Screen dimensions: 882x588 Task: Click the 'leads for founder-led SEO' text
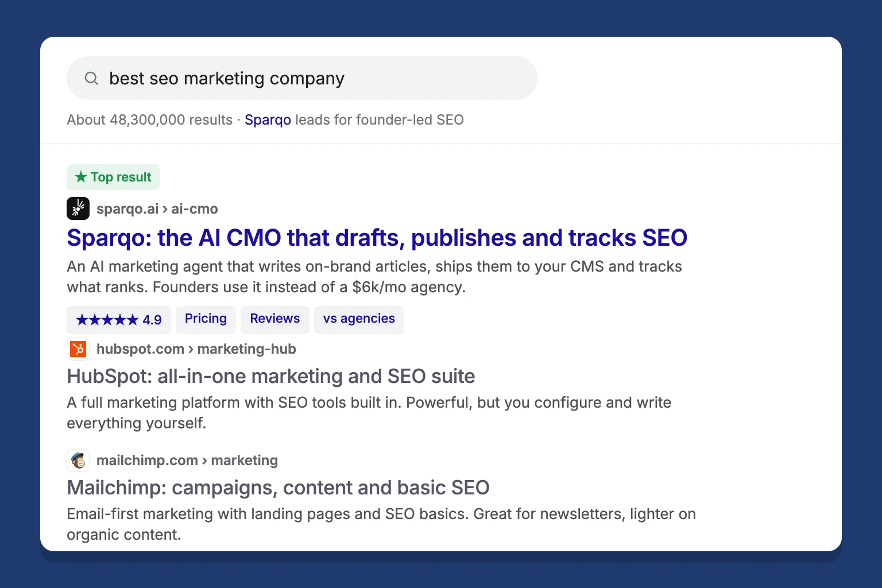point(380,120)
